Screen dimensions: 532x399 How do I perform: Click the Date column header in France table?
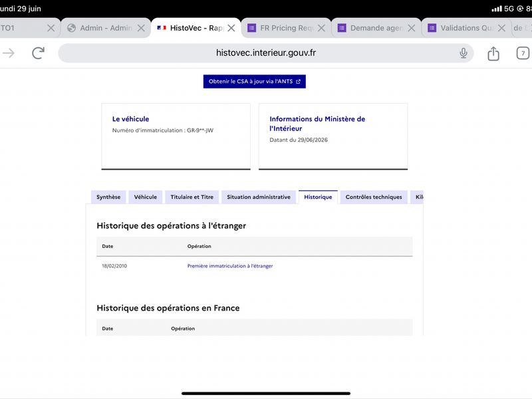point(108,329)
